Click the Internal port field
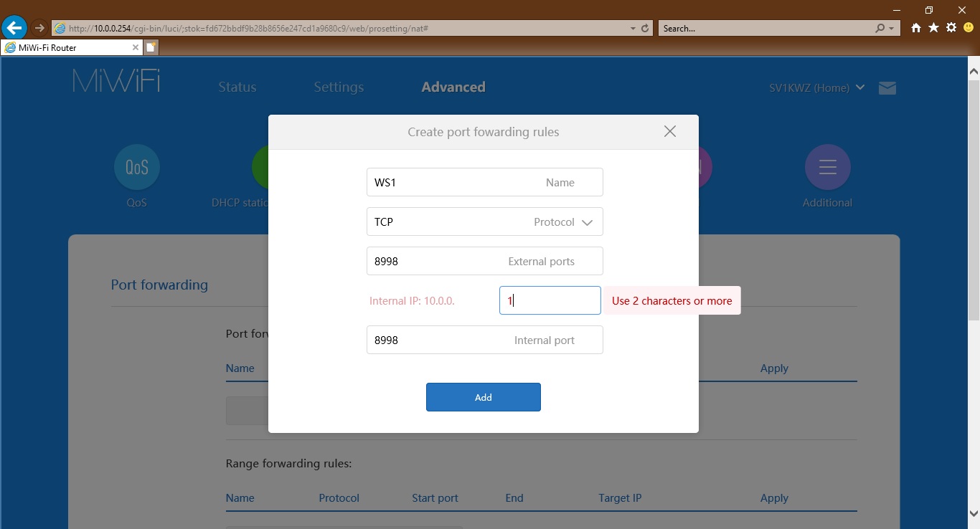The image size is (980, 529). 485,340
